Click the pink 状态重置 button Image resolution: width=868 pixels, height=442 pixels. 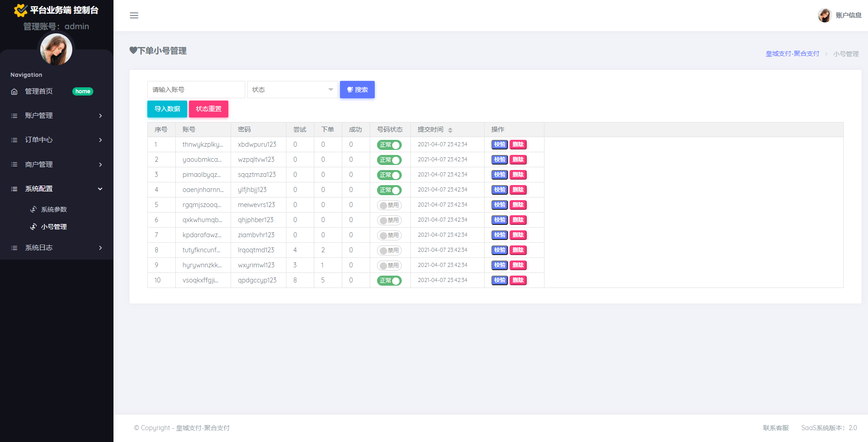pyautogui.click(x=209, y=109)
